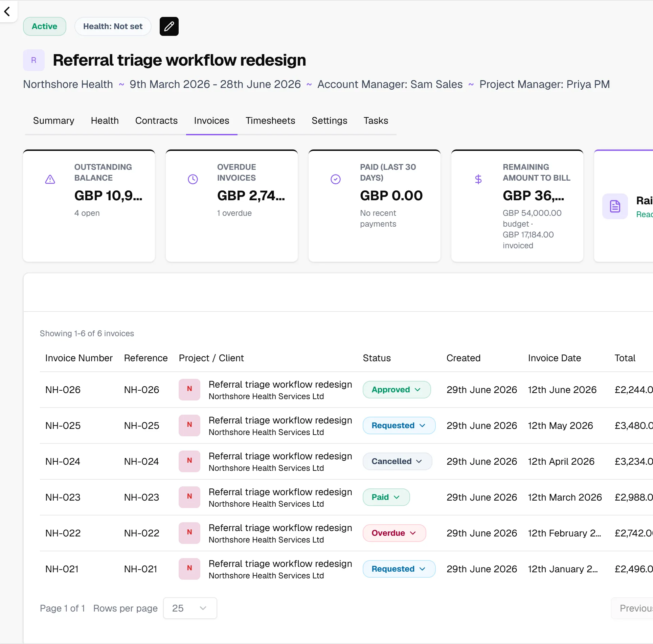Click the overdue invoices clock icon
The image size is (653, 644).
[x=193, y=179]
